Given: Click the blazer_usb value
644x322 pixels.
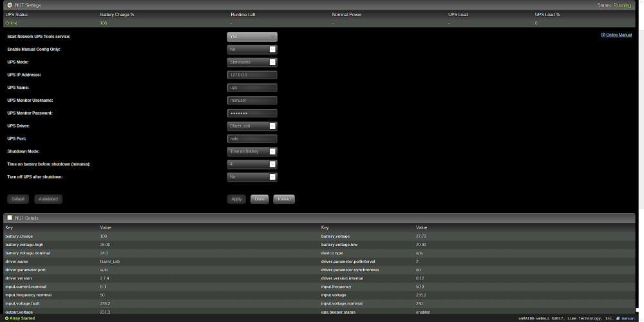Looking at the screenshot, I should coord(109,261).
